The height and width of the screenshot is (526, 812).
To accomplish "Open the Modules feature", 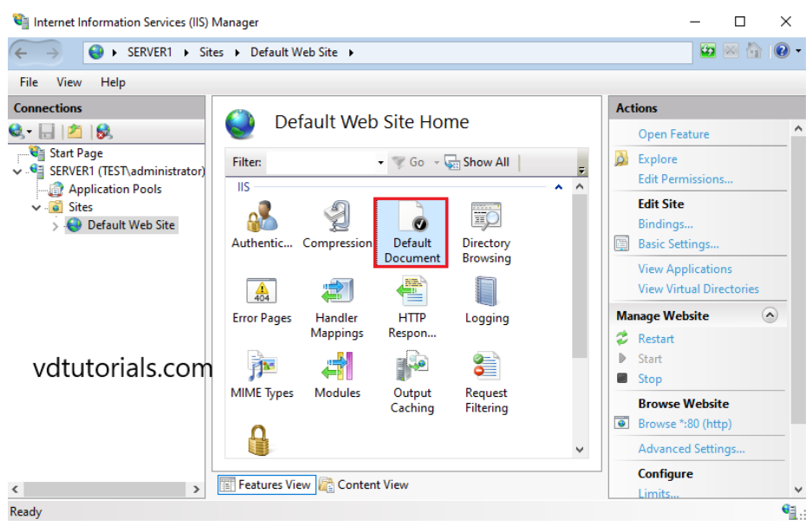I will (x=337, y=374).
